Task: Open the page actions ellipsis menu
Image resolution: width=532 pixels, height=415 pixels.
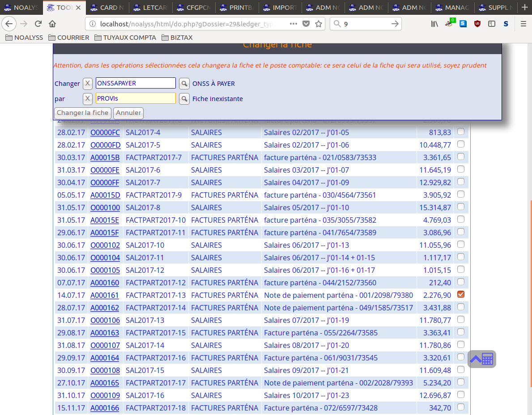Action: [294, 24]
